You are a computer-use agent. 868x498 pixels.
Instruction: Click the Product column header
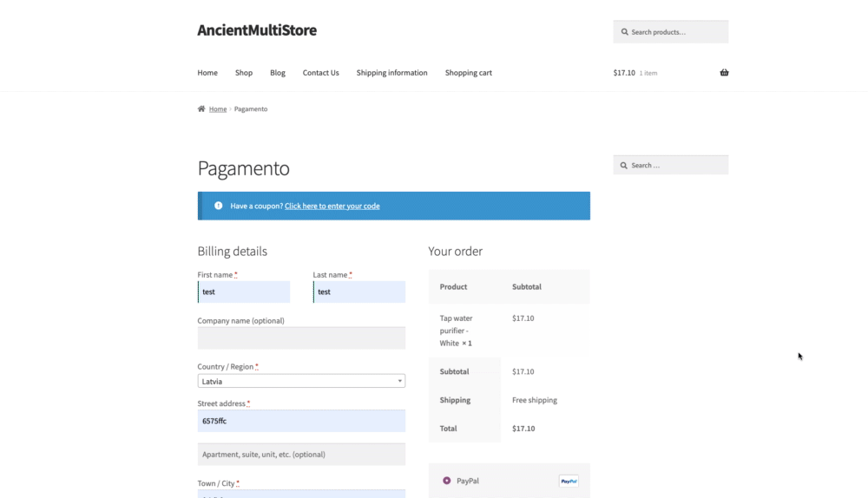click(x=453, y=287)
